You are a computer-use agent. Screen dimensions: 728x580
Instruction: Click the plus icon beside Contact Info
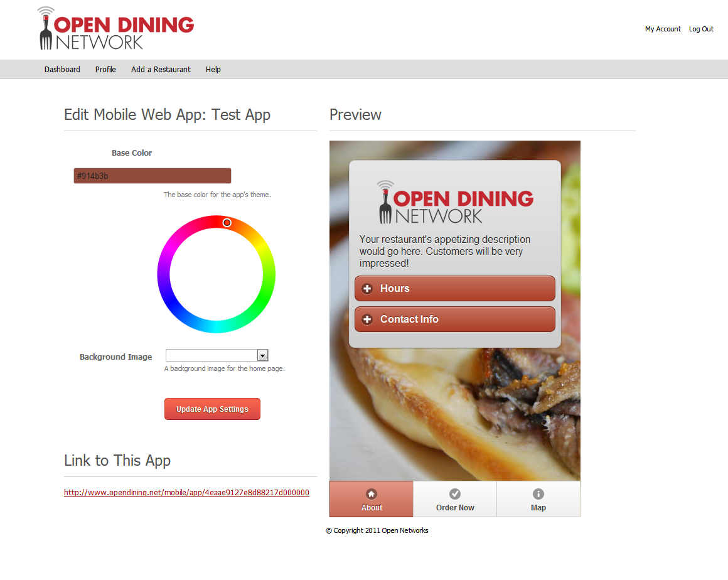[x=367, y=320]
